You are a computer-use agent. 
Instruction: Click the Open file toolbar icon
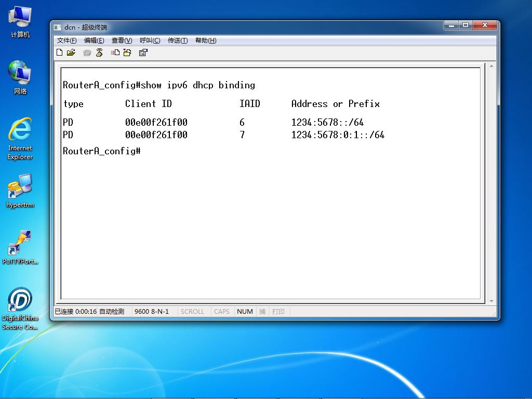click(x=71, y=52)
